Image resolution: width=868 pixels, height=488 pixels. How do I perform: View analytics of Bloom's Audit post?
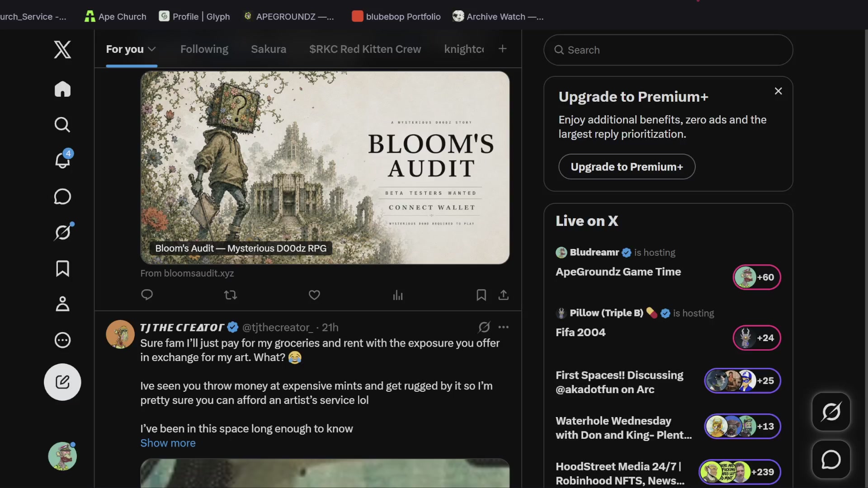tap(398, 295)
